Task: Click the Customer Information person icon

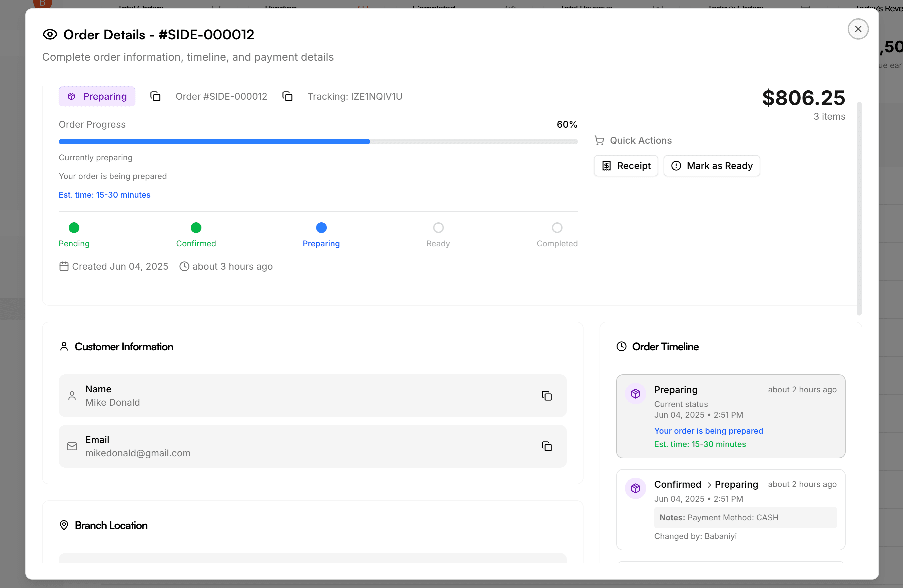Action: 64,346
